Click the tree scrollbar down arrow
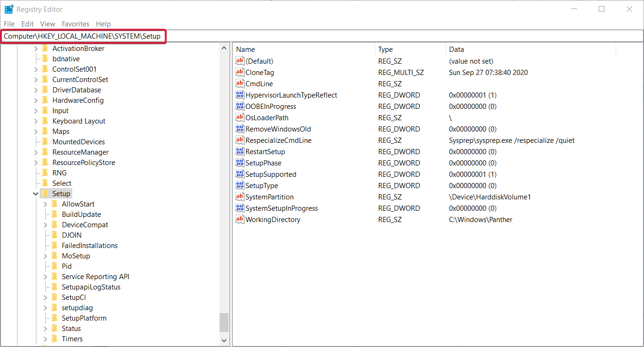The width and height of the screenshot is (644, 347). pyautogui.click(x=224, y=340)
